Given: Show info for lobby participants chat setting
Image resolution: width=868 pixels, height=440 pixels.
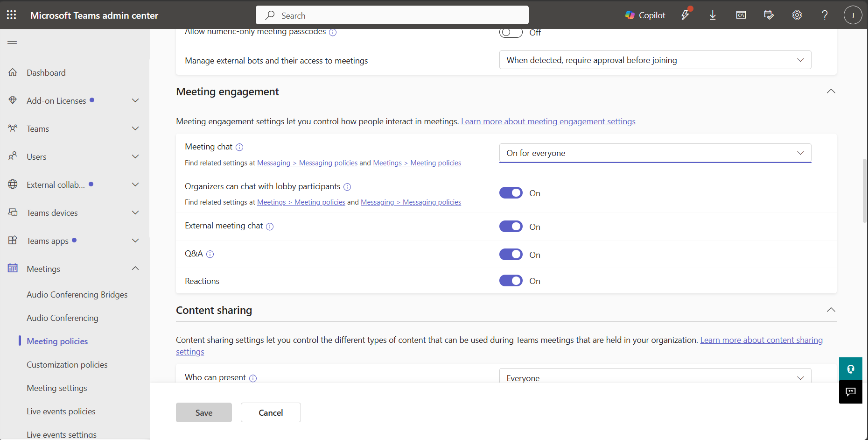Looking at the screenshot, I should (x=347, y=187).
